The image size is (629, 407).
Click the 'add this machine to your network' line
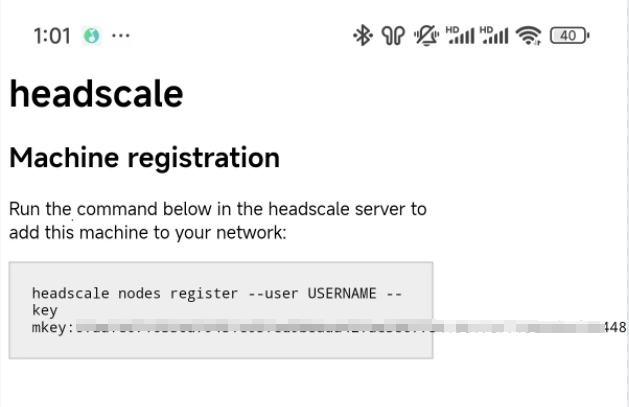click(148, 233)
